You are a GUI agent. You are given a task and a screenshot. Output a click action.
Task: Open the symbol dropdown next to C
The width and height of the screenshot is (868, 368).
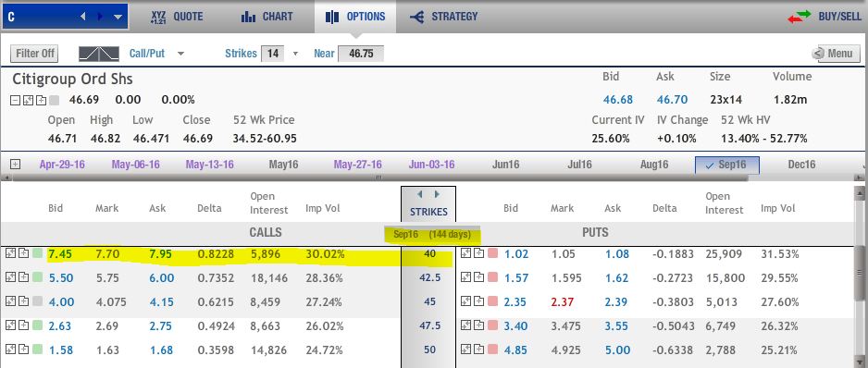tap(118, 18)
